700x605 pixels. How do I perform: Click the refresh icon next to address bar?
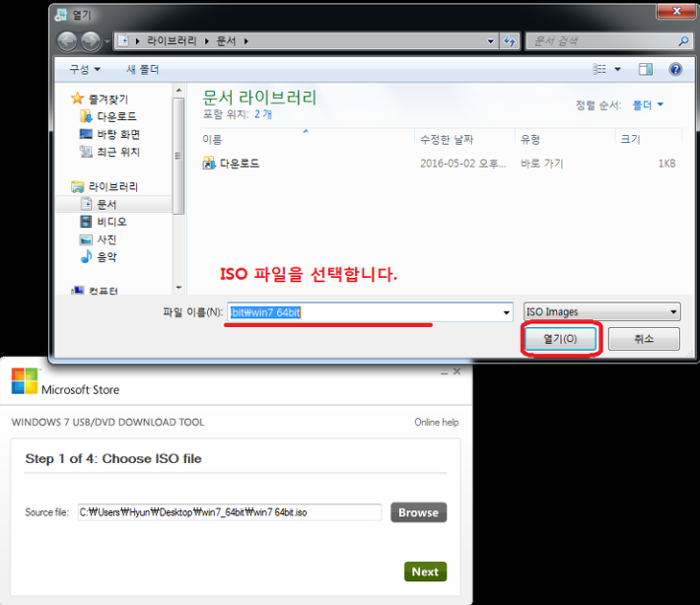click(510, 41)
